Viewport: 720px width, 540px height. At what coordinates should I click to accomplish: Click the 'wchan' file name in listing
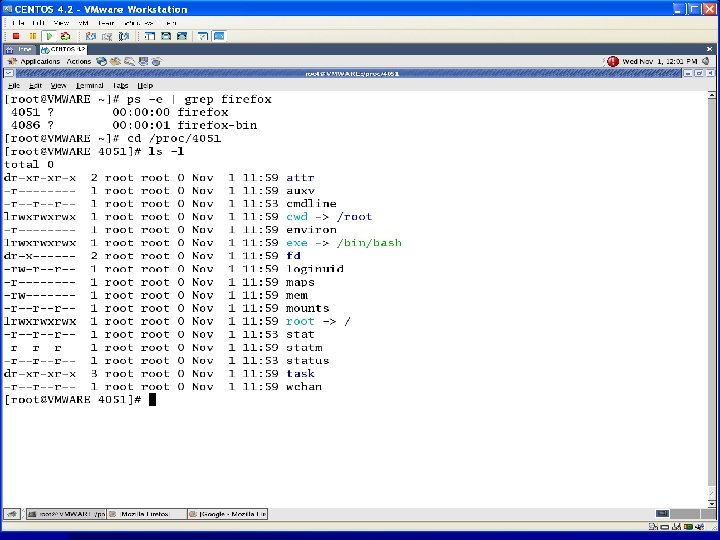point(304,387)
